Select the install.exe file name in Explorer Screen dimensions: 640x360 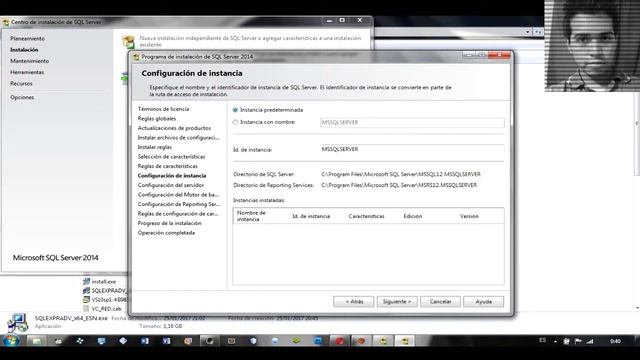104,282
